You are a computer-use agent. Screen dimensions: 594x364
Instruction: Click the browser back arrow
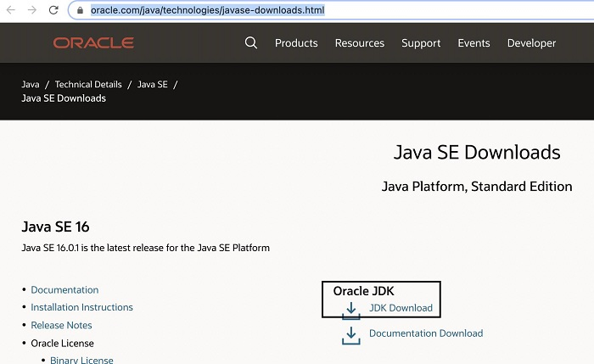[10, 10]
